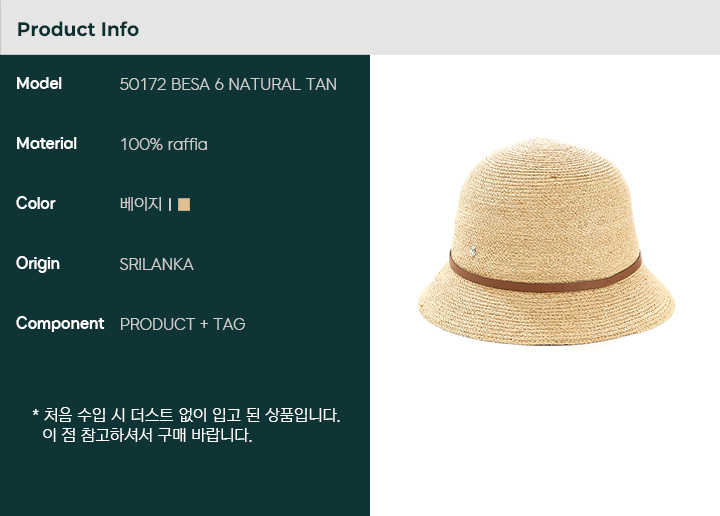Click the Material label

point(46,144)
